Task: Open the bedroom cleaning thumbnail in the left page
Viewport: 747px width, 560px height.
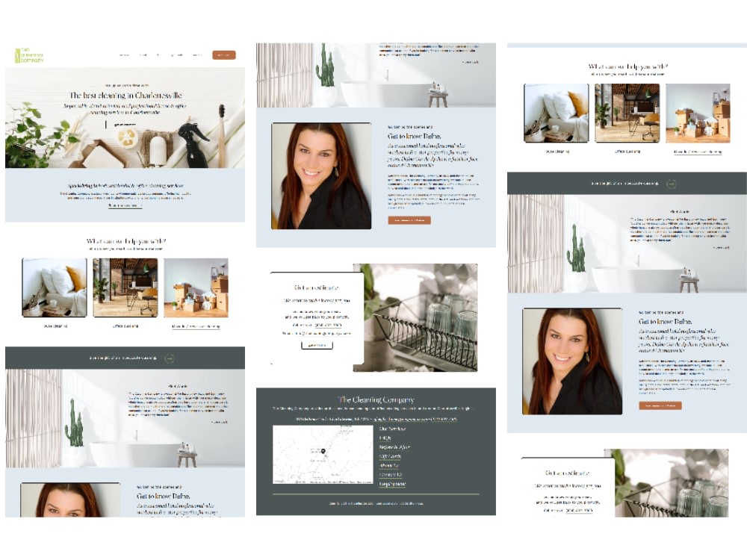Action: tap(55, 287)
